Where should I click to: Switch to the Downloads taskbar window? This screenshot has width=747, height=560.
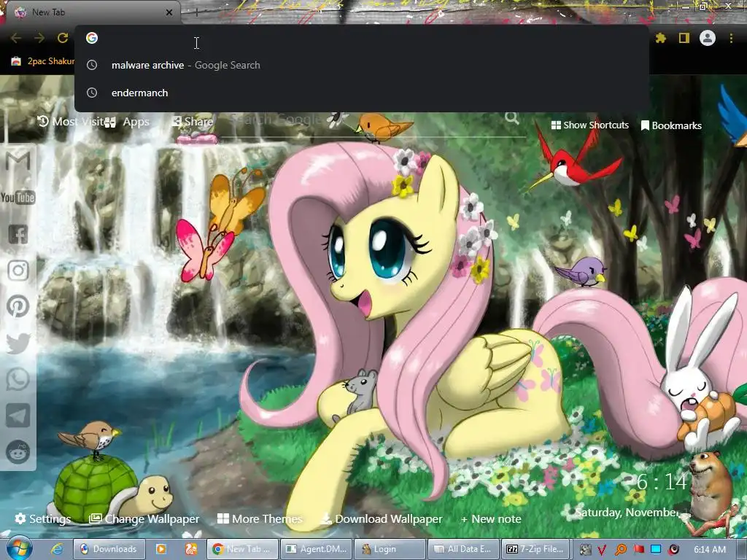coord(108,549)
